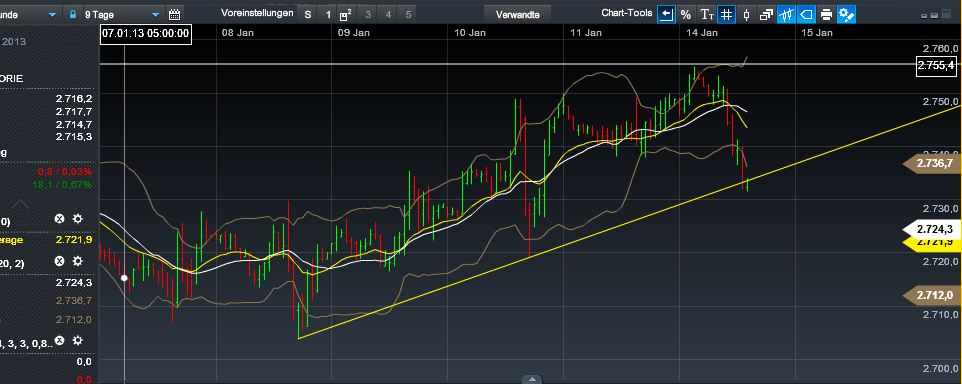Open gear for indicator ending 3, 3, 0,8
The height and width of the screenshot is (384, 962).
click(x=77, y=340)
